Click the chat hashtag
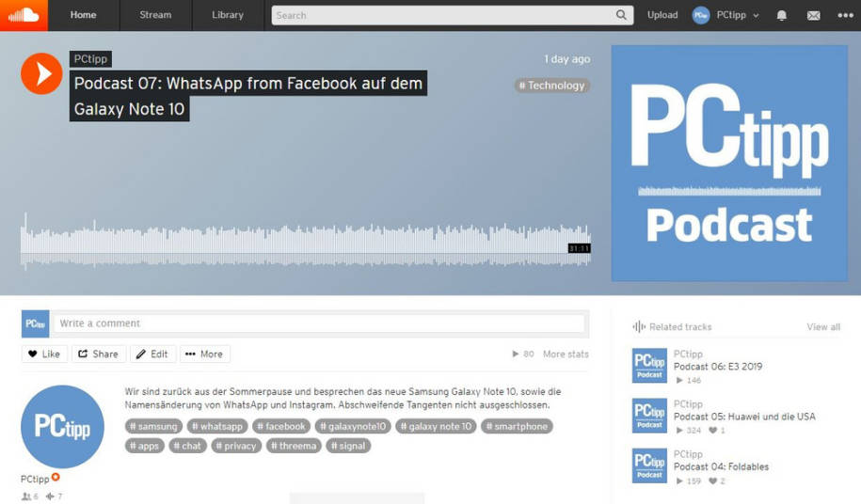Image resolution: width=861 pixels, height=504 pixels. coord(188,446)
